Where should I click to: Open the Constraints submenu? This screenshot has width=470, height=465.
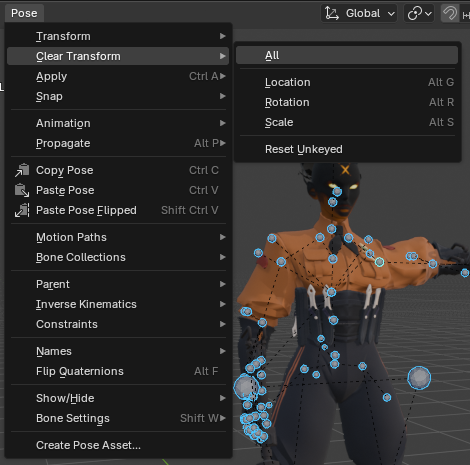[118, 324]
